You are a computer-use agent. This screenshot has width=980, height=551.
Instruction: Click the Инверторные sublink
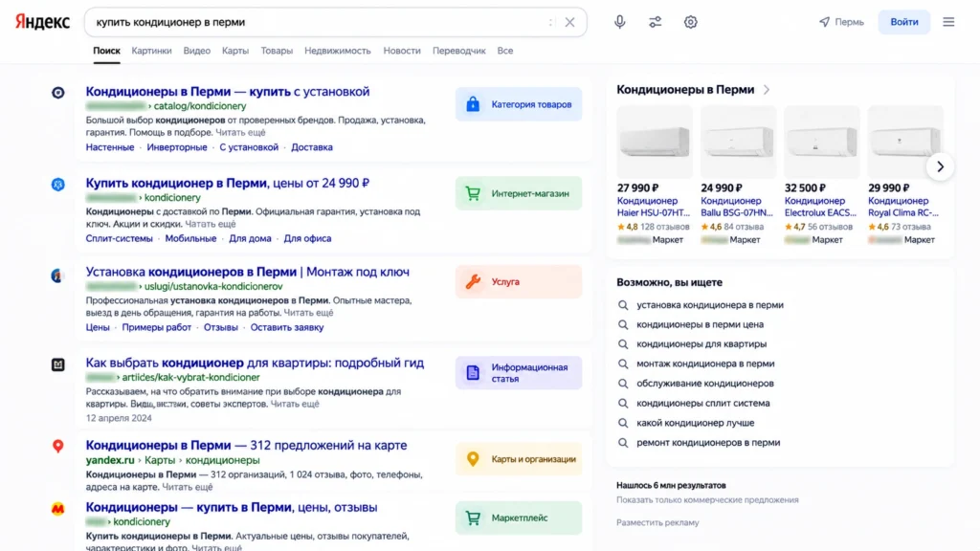177,147
